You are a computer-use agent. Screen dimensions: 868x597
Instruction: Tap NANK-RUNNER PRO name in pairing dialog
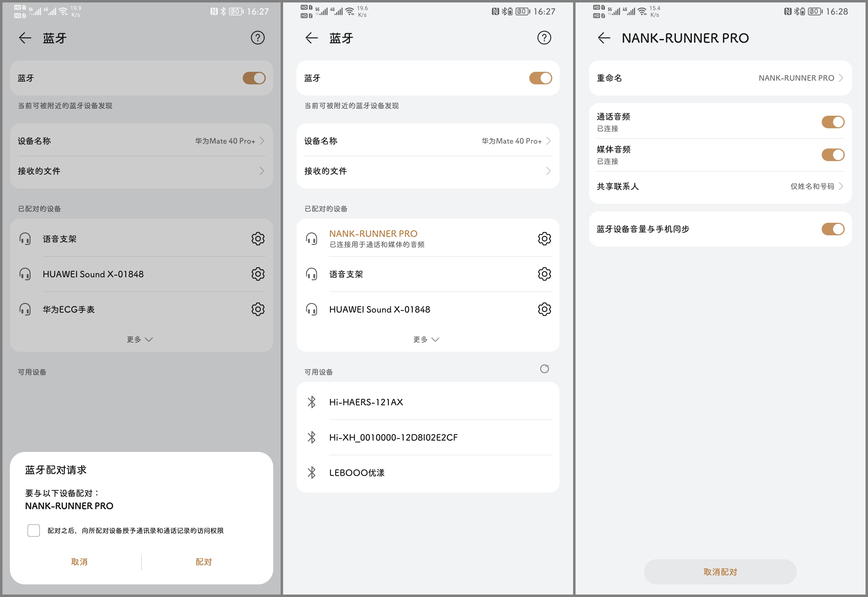tap(69, 506)
